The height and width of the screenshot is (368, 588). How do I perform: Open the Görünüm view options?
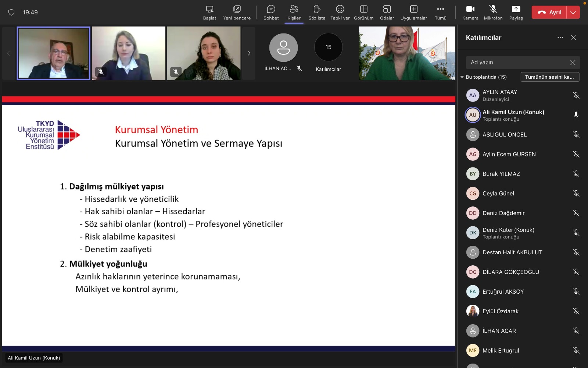(x=363, y=12)
